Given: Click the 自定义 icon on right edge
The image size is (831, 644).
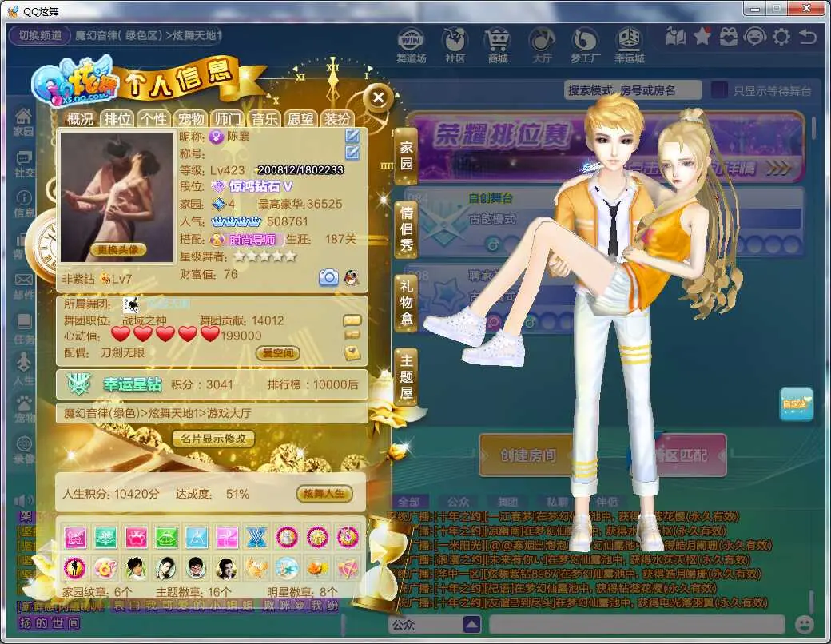Looking at the screenshot, I should click(x=797, y=403).
